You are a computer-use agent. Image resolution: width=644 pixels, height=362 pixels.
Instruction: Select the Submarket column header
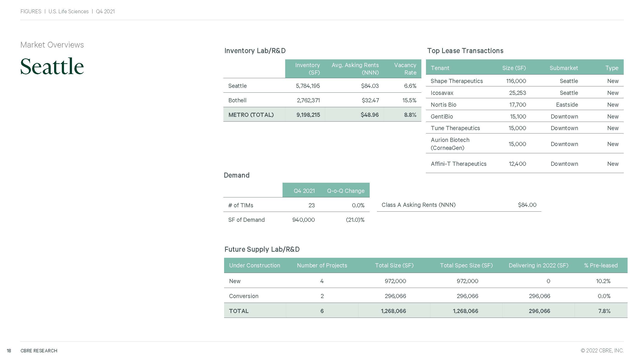pyautogui.click(x=564, y=68)
